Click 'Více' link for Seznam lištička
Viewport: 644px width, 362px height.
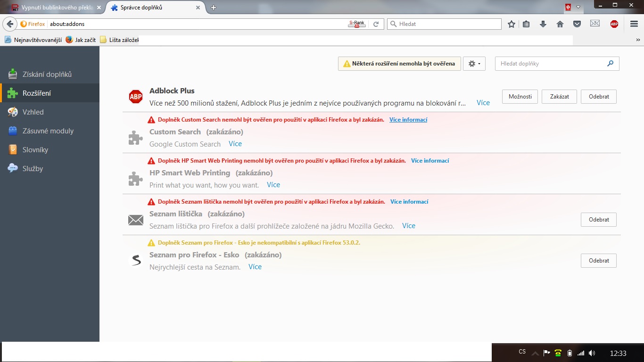pyautogui.click(x=409, y=226)
